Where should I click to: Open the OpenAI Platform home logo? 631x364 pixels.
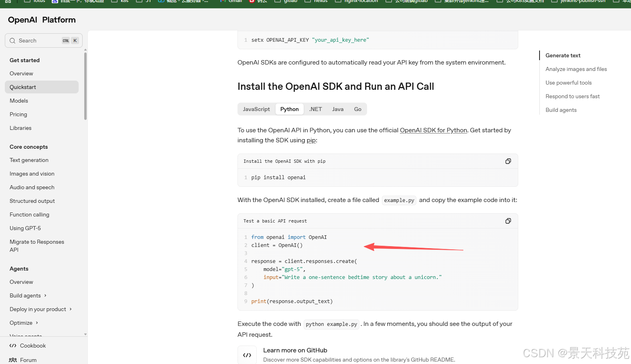pyautogui.click(x=42, y=20)
